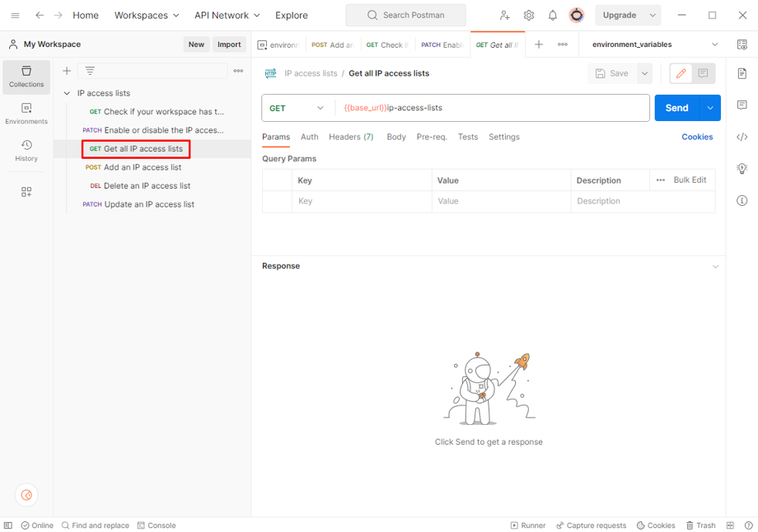
Task: Click the user avatar icon
Action: [576, 16]
